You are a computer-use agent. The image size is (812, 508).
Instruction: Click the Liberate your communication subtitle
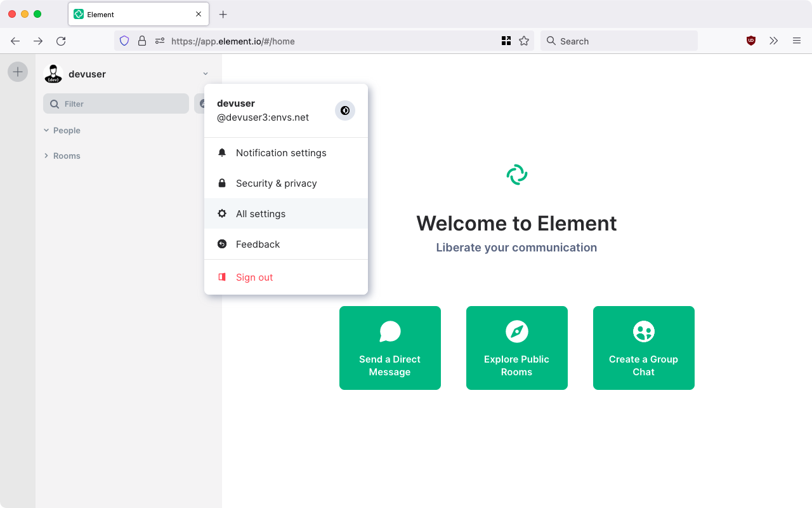pos(516,248)
